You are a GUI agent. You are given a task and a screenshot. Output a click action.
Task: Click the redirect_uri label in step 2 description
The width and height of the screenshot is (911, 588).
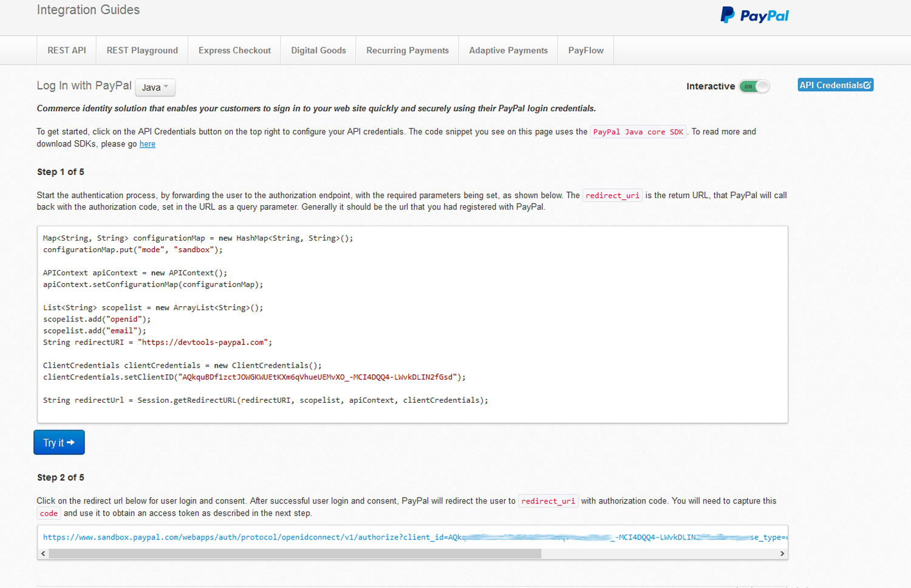tap(548, 501)
